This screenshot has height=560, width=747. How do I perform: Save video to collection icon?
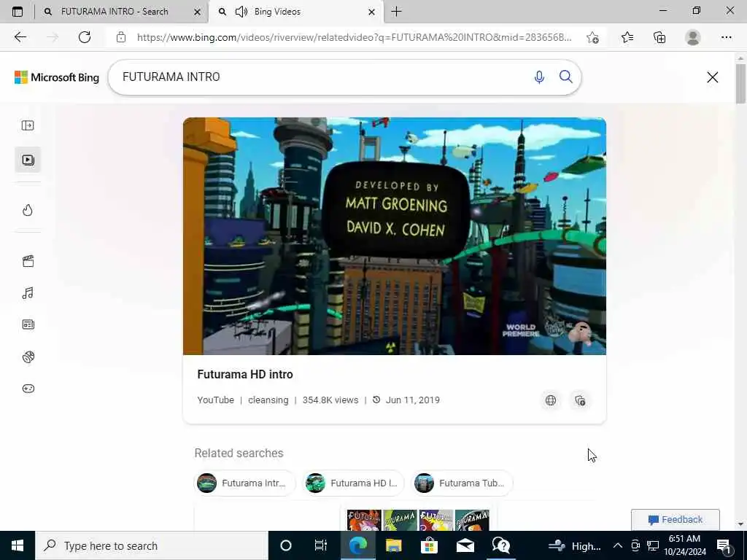[580, 400]
